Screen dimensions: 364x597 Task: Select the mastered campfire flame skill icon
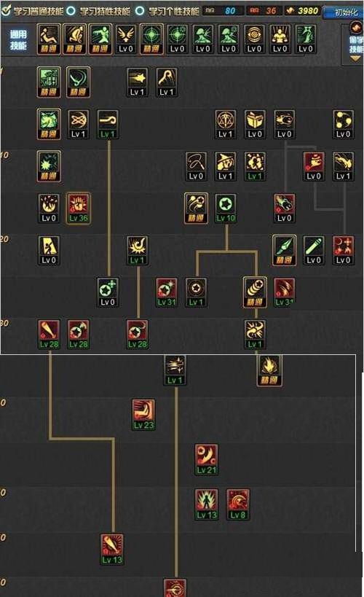[269, 370]
